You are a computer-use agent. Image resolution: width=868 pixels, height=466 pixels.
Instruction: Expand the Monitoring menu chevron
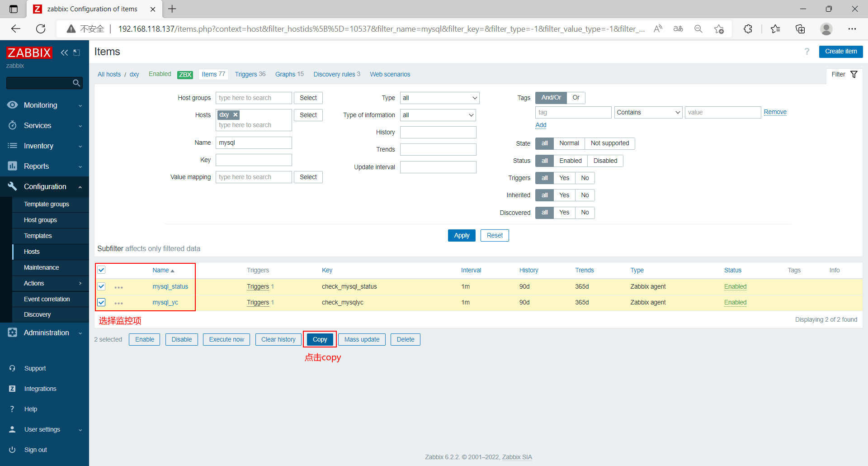click(x=80, y=105)
